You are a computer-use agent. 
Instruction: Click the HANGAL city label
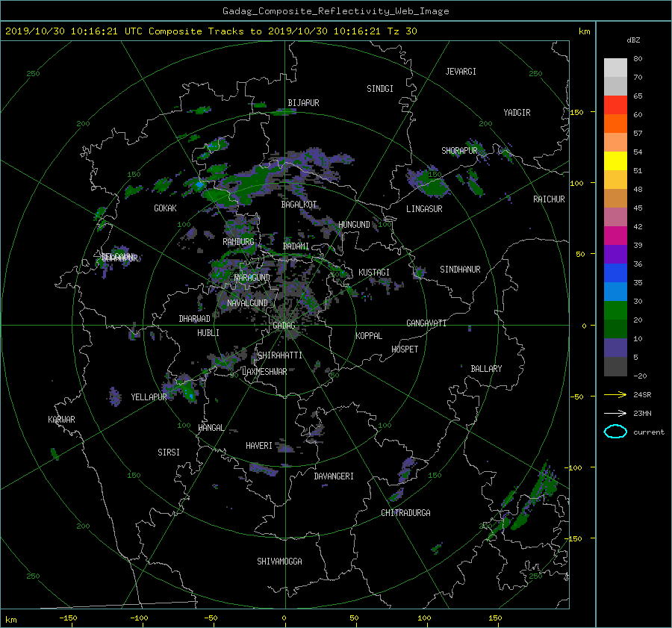(x=211, y=428)
